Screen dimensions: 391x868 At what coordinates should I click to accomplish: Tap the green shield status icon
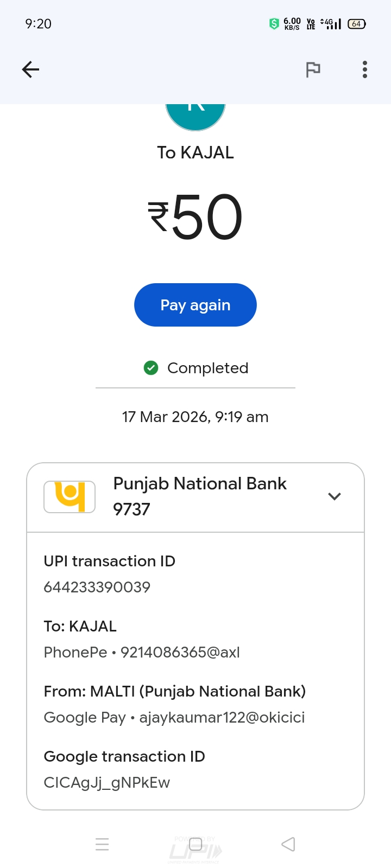tap(274, 24)
